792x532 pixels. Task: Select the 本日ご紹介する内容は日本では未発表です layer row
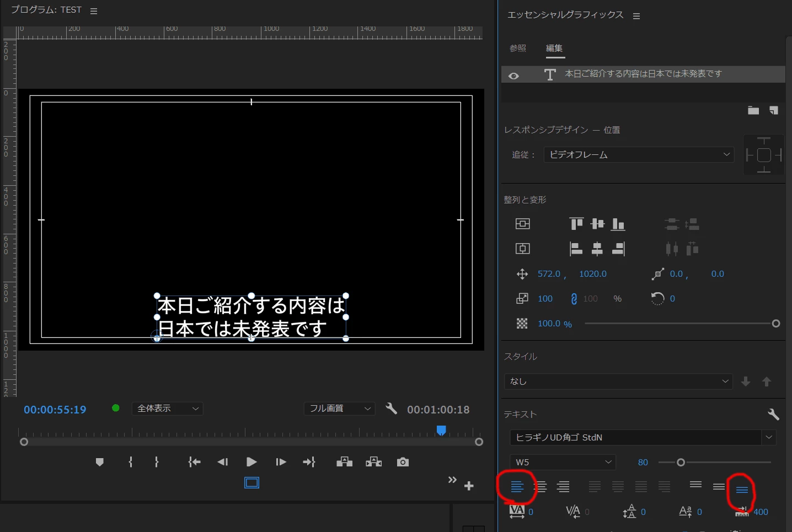pos(643,74)
